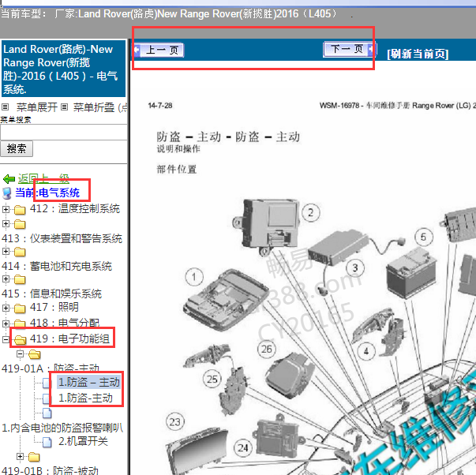Open 414：蓄电池和充电系统 tree item
The width and height of the screenshot is (476, 475).
pos(57,266)
